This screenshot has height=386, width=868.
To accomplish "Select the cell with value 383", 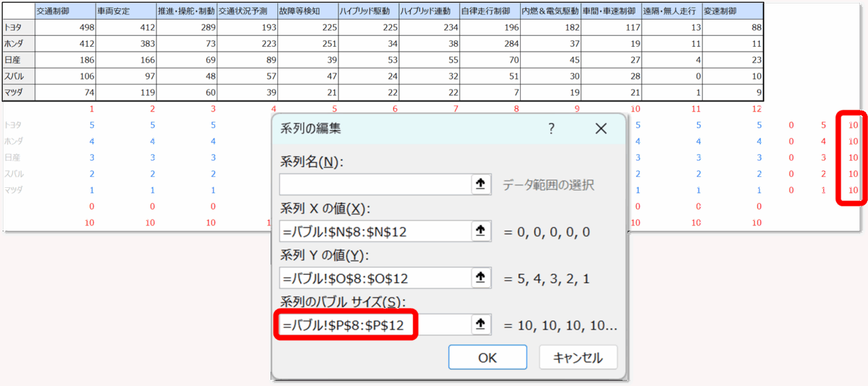I will [x=125, y=43].
